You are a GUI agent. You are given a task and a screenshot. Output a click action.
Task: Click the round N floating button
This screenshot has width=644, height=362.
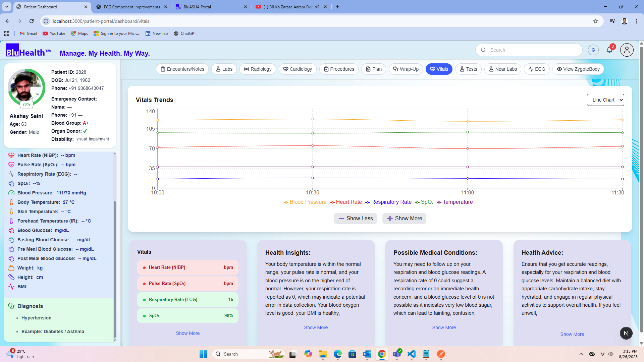coord(626,333)
